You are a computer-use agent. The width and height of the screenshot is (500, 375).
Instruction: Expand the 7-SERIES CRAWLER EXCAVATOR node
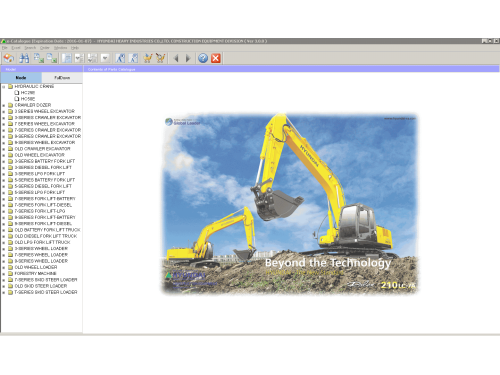(4, 130)
